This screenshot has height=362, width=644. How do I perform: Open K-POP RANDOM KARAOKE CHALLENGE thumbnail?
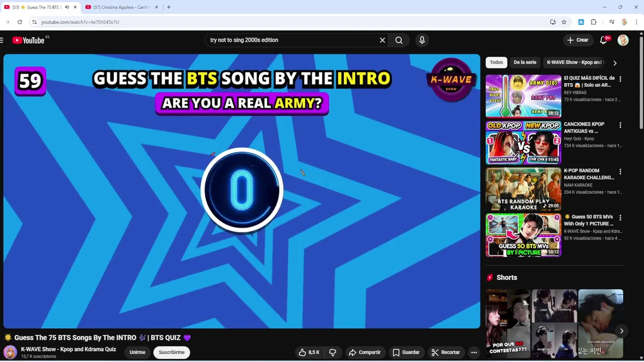point(523,189)
